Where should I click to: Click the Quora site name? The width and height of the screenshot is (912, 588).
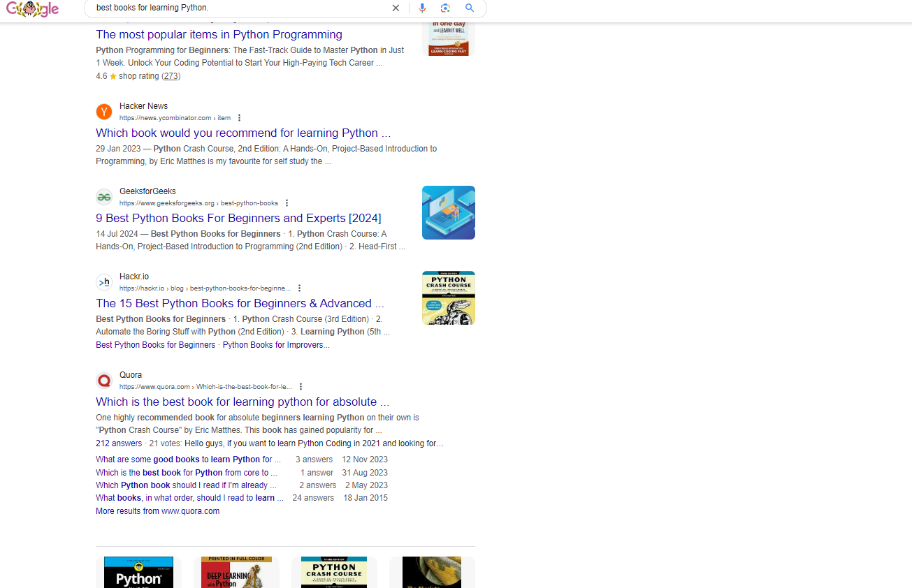coord(131,375)
